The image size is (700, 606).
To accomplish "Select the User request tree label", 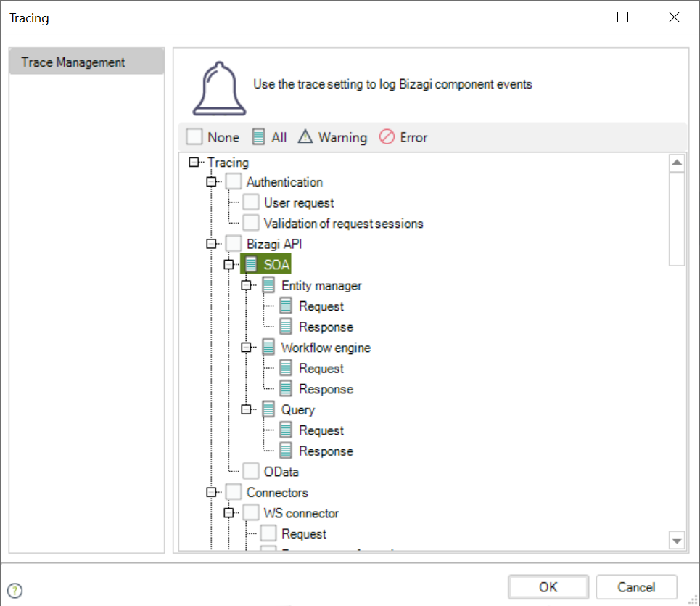I will 299,202.
